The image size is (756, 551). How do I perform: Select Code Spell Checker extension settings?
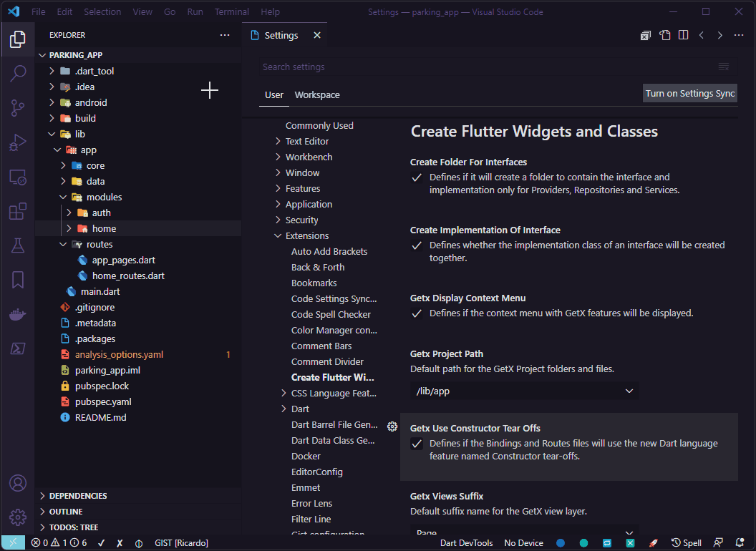click(x=331, y=314)
